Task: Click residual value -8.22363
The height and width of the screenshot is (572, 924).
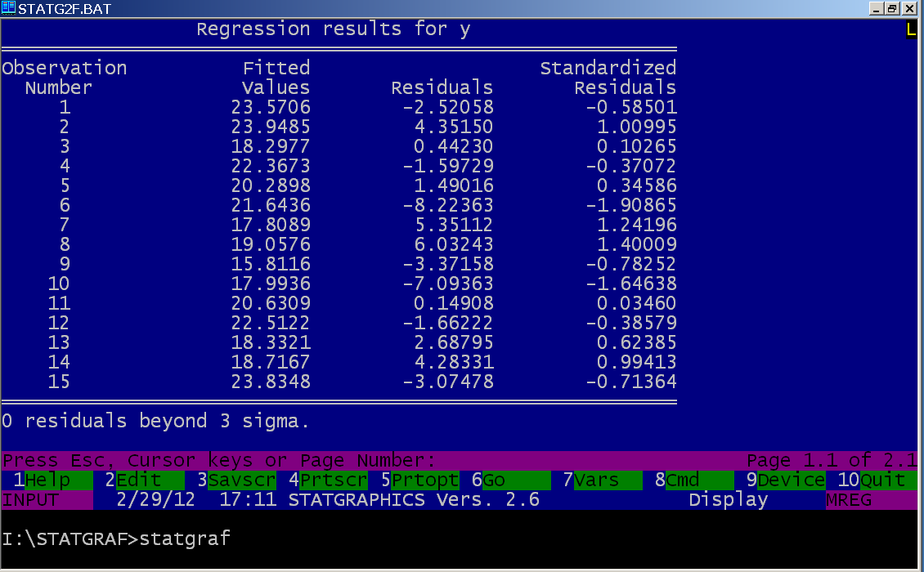Action: click(448, 205)
